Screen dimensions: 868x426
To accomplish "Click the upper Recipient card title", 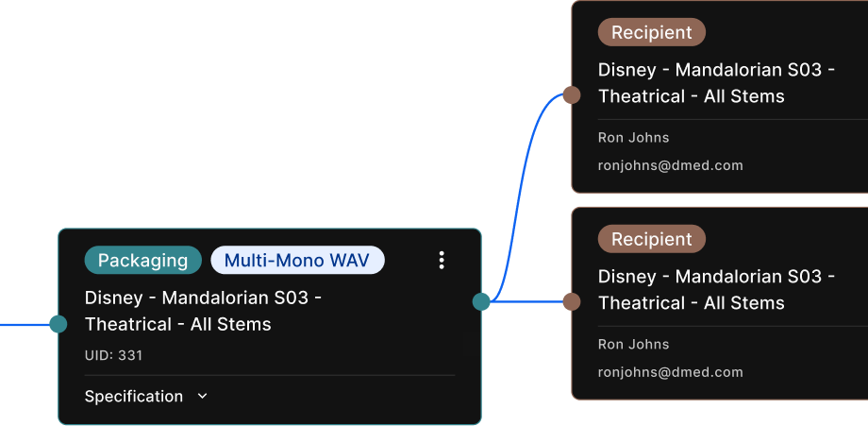I will [716, 83].
